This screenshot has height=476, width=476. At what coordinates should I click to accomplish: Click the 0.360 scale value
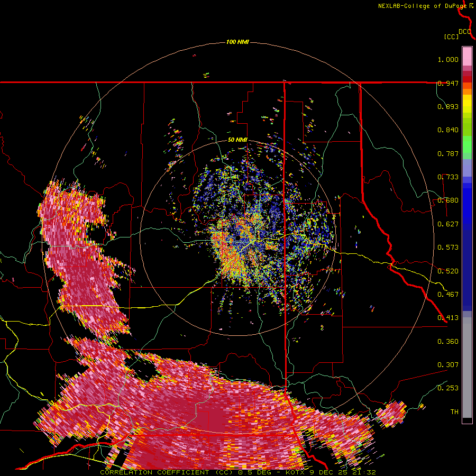pos(448,342)
